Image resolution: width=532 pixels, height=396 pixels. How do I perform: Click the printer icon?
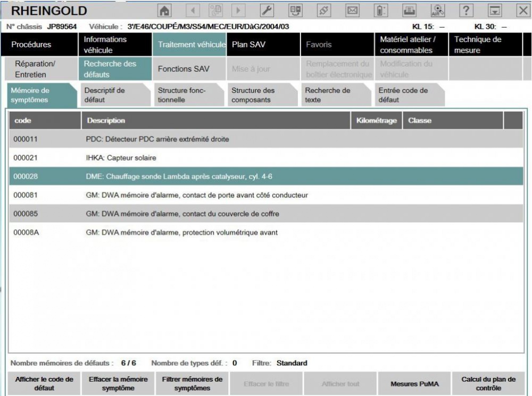tap(410, 11)
